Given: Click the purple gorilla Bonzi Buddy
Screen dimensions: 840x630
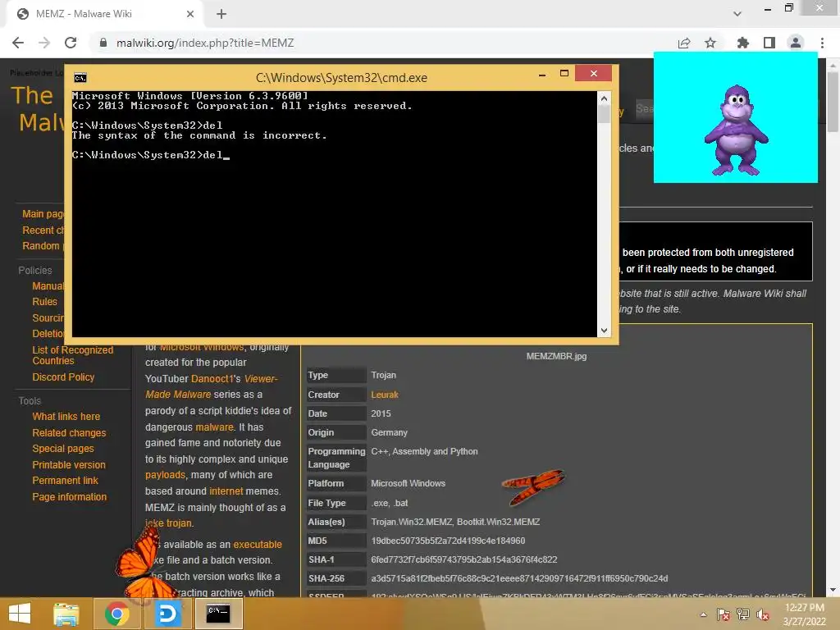Looking at the screenshot, I should [737, 130].
